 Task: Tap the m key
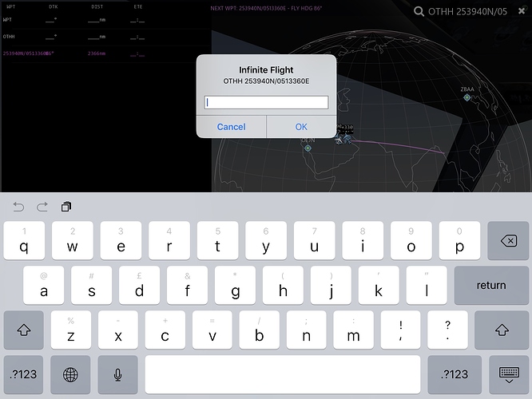(354, 330)
